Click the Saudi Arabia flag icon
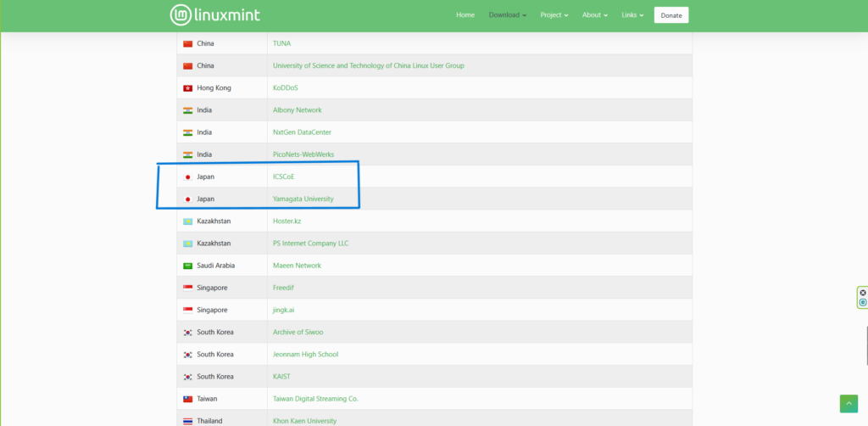Screen dimensions: 868x426 tap(187, 266)
